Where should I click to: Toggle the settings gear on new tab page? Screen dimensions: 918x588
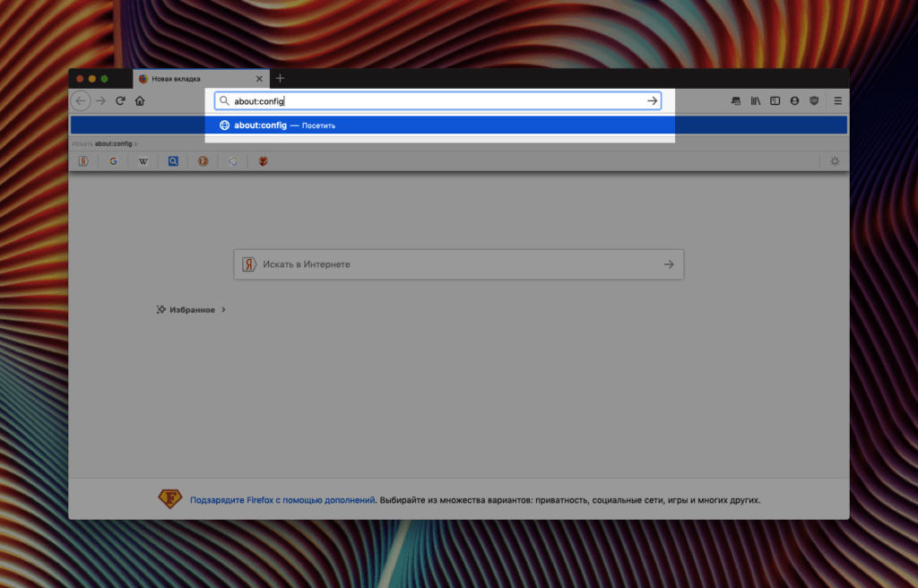835,161
